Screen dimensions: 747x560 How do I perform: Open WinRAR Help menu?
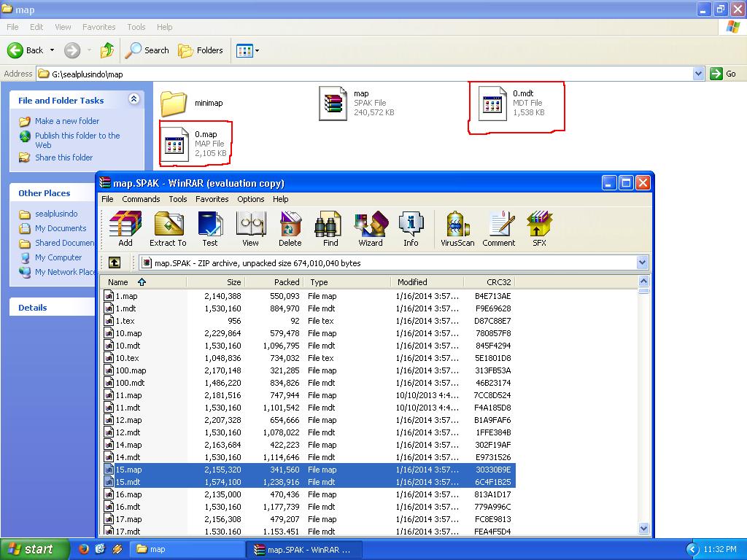(x=281, y=199)
